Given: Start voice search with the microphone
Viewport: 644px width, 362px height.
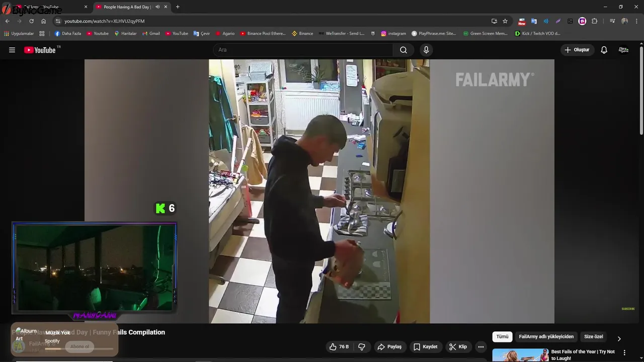Looking at the screenshot, I should pyautogui.click(x=426, y=50).
